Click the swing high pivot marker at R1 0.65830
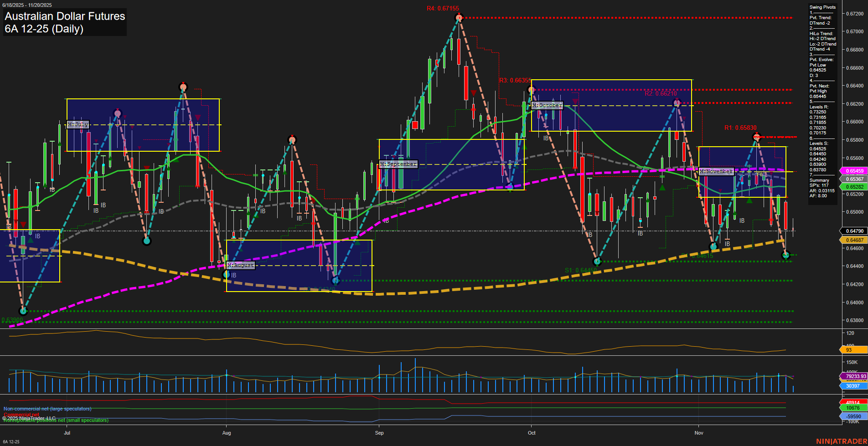 tap(757, 137)
